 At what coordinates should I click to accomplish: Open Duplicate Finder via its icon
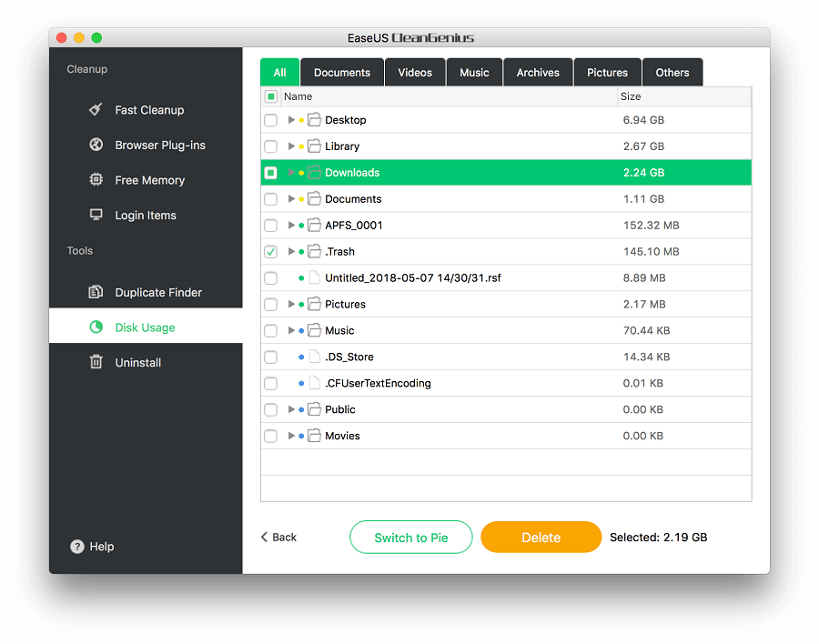[x=96, y=293]
